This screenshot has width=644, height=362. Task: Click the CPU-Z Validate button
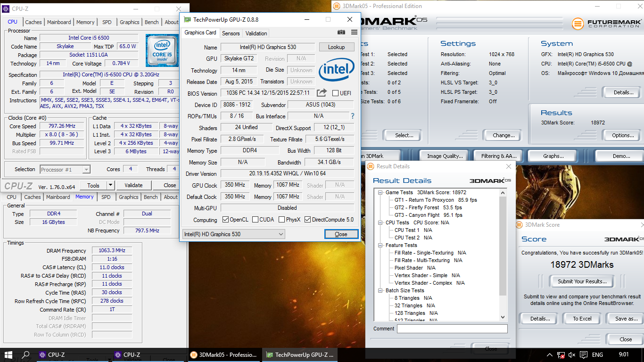133,185
